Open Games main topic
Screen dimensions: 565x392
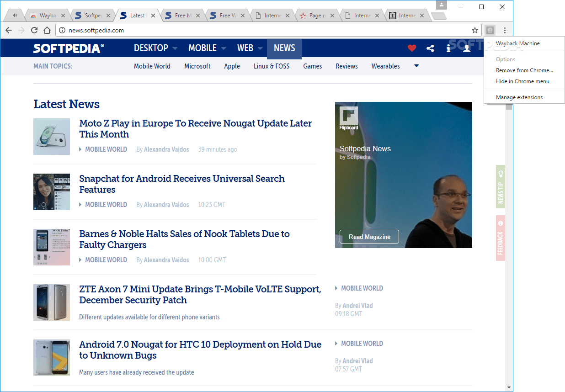[313, 66]
